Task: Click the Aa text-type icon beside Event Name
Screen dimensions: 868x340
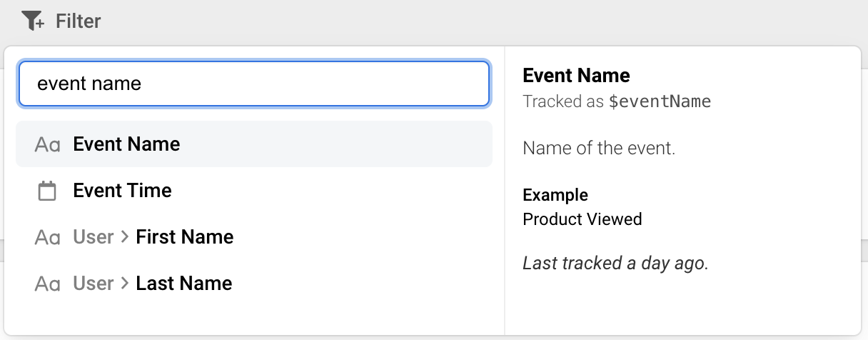Action: (x=47, y=145)
